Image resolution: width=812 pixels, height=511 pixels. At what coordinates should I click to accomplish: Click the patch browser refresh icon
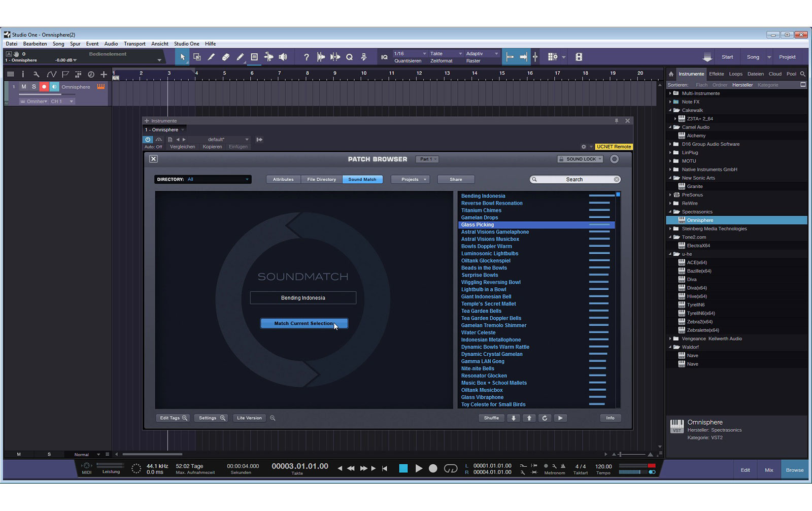tap(545, 418)
